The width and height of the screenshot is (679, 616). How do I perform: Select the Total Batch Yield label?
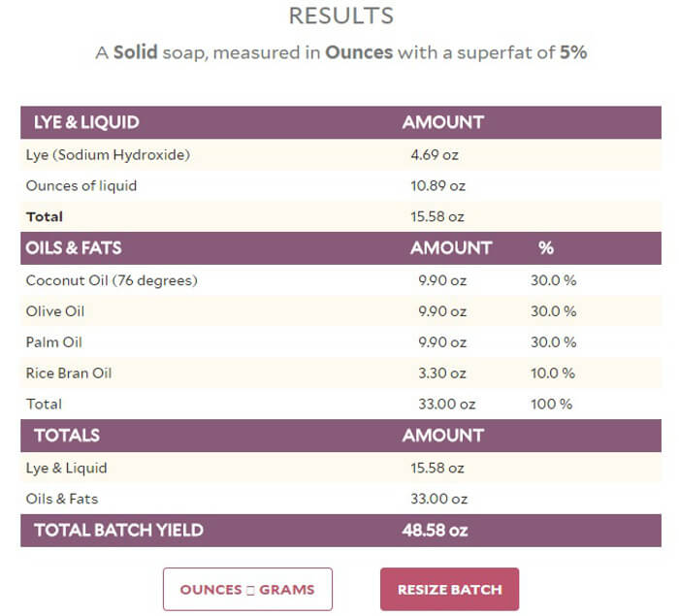pyautogui.click(x=118, y=531)
